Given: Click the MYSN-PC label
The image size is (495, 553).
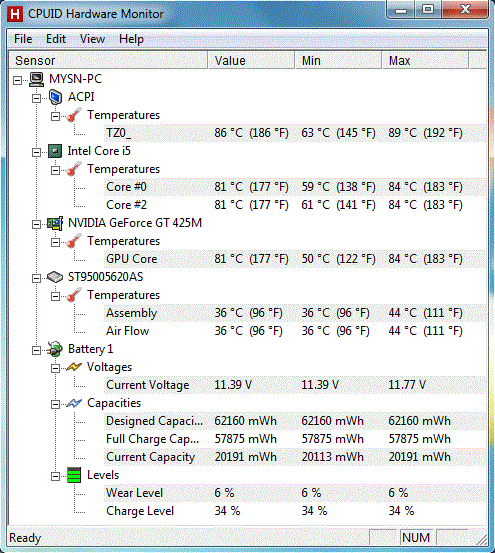Looking at the screenshot, I should pyautogui.click(x=75, y=79).
